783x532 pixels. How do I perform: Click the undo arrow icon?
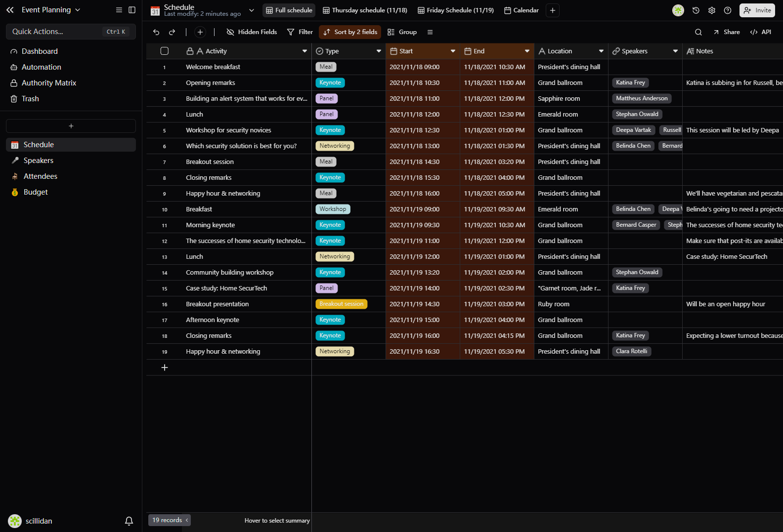156,32
